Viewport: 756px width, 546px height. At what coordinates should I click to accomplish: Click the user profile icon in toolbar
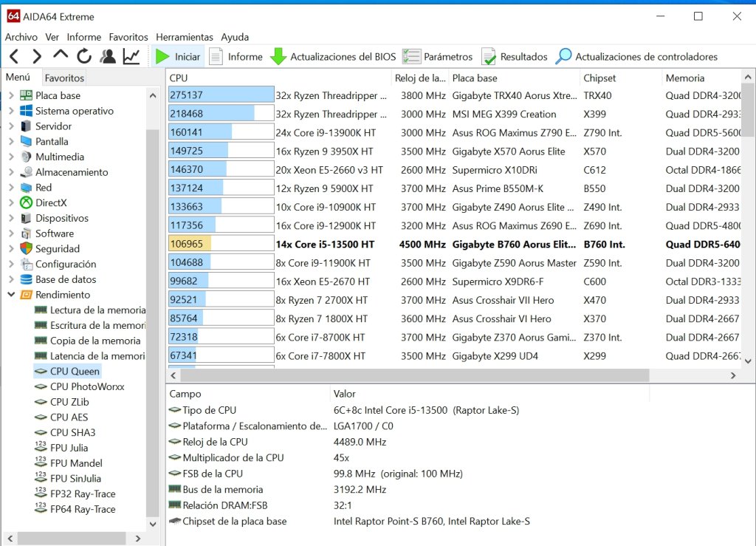pos(108,56)
